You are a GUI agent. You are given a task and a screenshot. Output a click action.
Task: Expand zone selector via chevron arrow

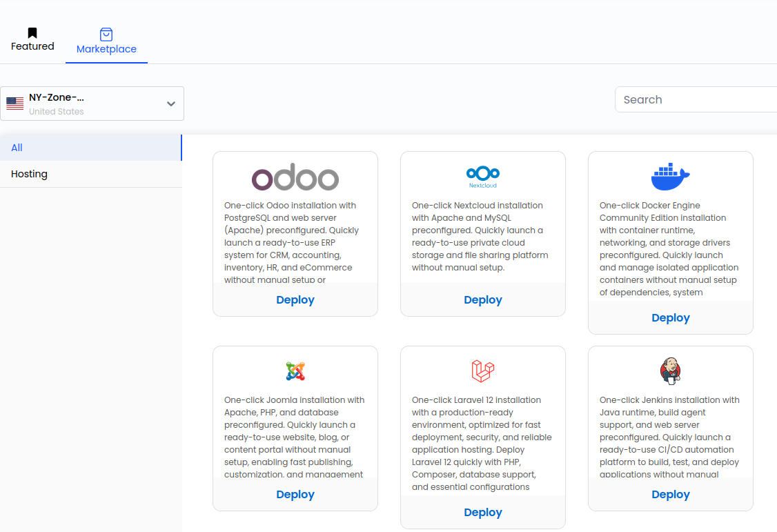[171, 104]
